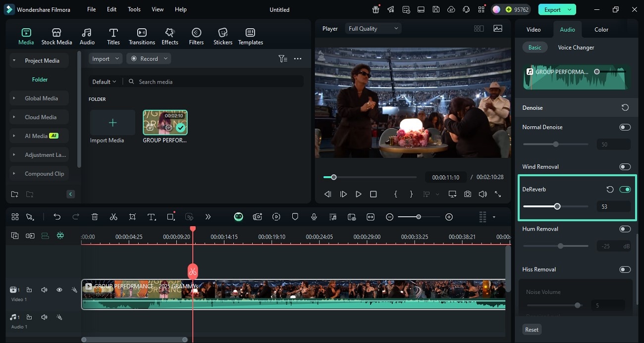Viewport: 644px width, 343px height.
Task: Open the Titles tab
Action: (113, 37)
